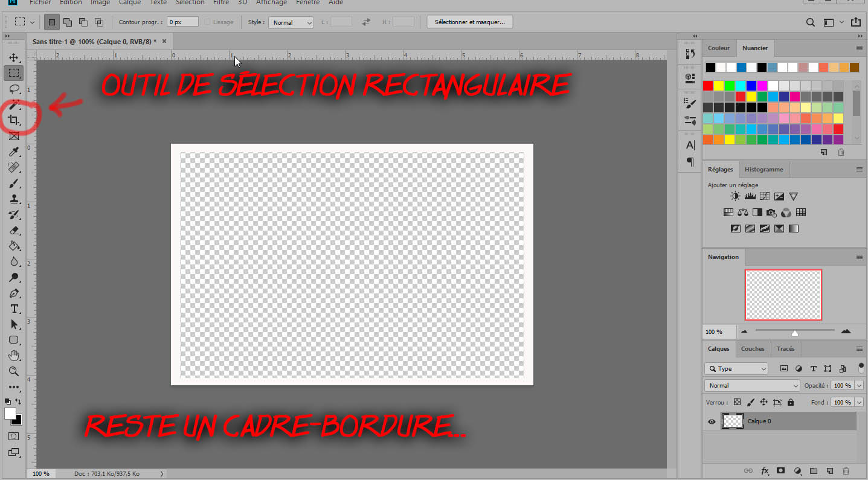This screenshot has width=868, height=480.
Task: Select the Move tool
Action: [x=14, y=58]
